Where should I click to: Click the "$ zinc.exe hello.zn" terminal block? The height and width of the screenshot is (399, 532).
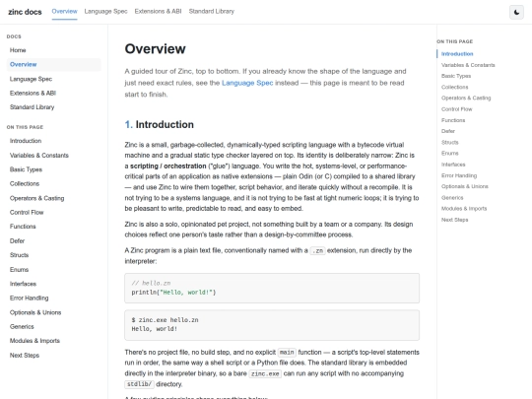tap(272, 325)
